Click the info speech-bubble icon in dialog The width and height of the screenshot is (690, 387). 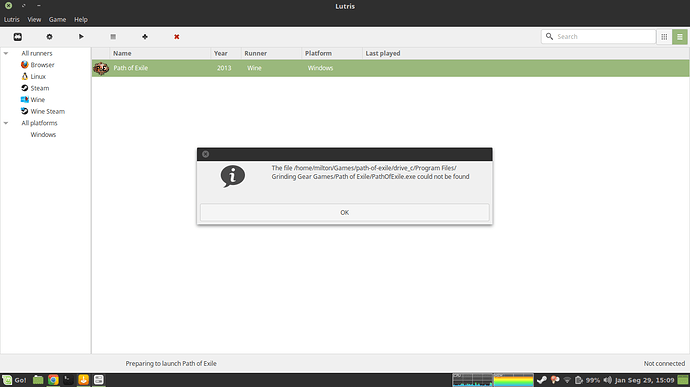click(232, 176)
